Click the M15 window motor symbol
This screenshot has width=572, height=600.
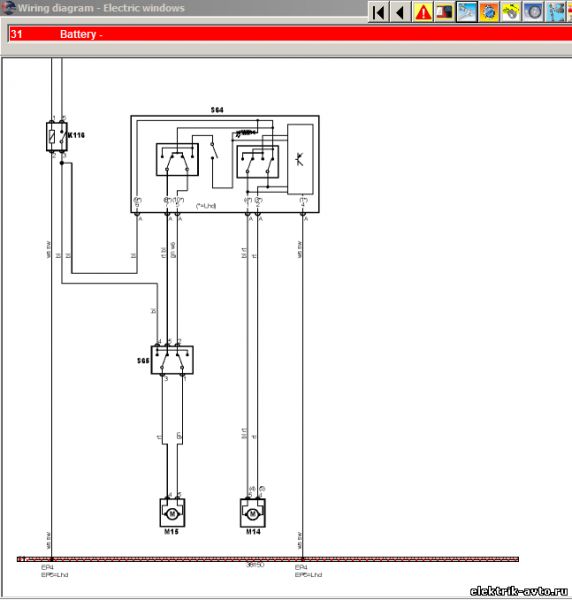[172, 513]
